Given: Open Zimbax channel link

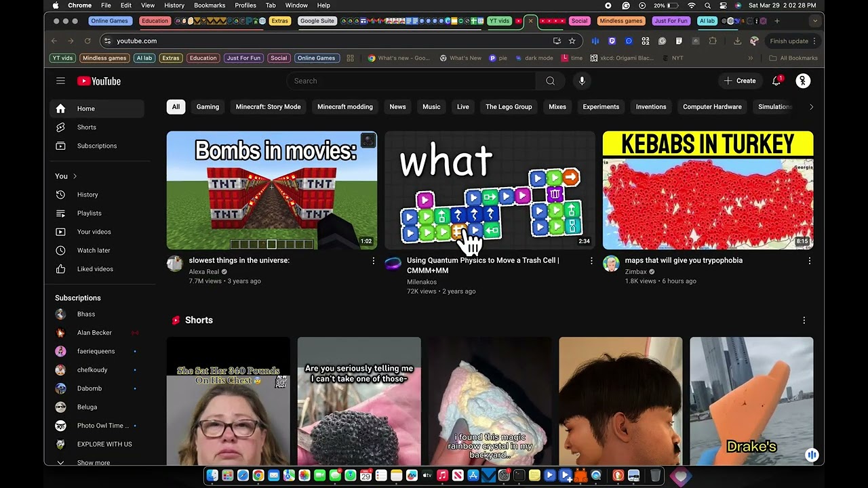Looking at the screenshot, I should pyautogui.click(x=636, y=272).
